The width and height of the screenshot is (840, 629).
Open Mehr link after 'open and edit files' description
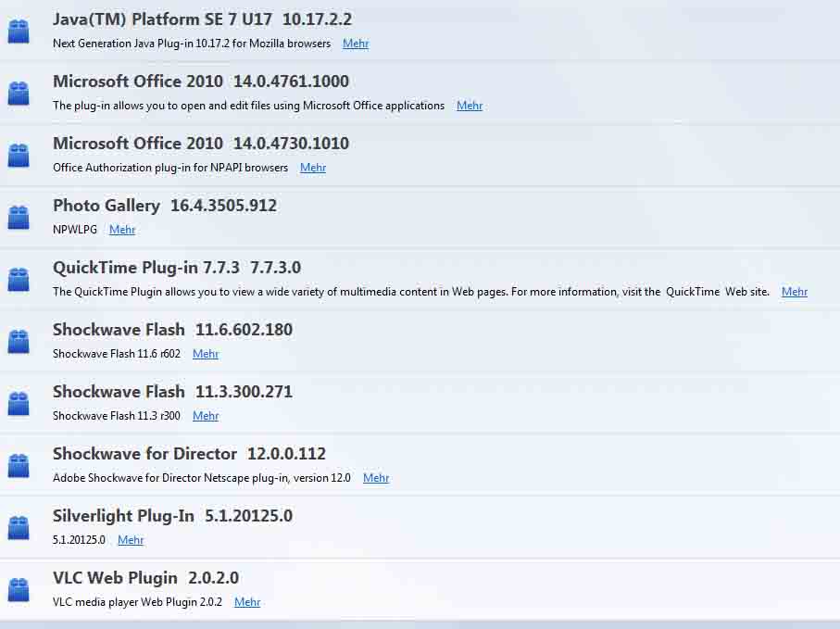click(470, 106)
